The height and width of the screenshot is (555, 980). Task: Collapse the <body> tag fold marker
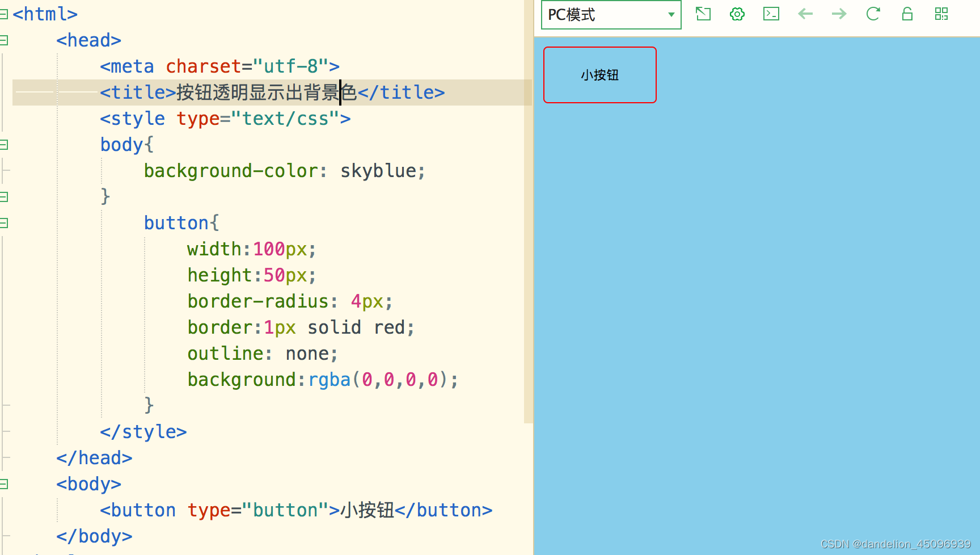(3, 484)
